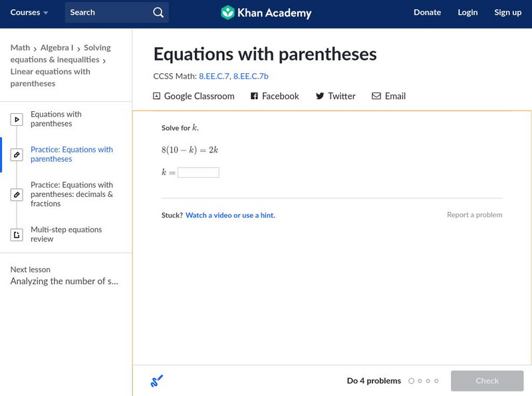Click the search magnifying glass icon

158,12
